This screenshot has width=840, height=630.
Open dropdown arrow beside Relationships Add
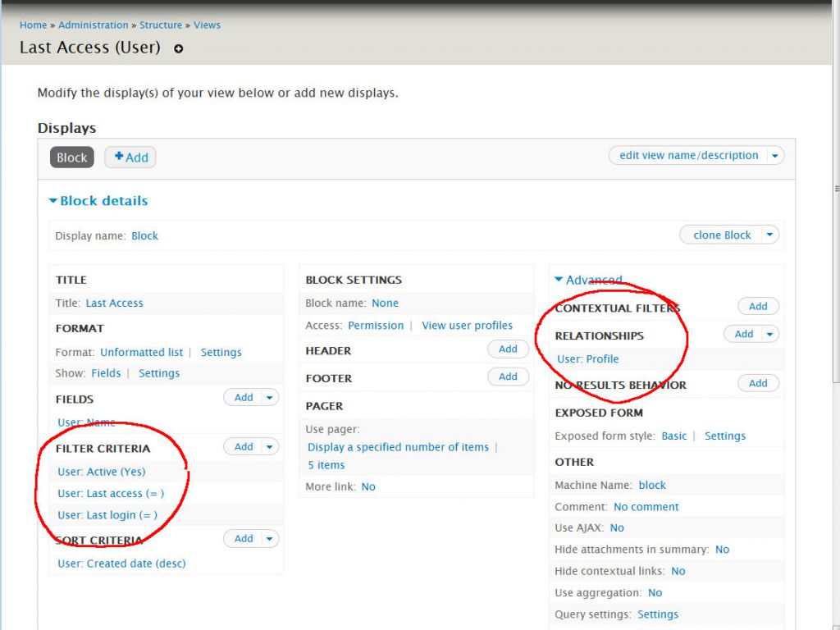pyautogui.click(x=769, y=335)
